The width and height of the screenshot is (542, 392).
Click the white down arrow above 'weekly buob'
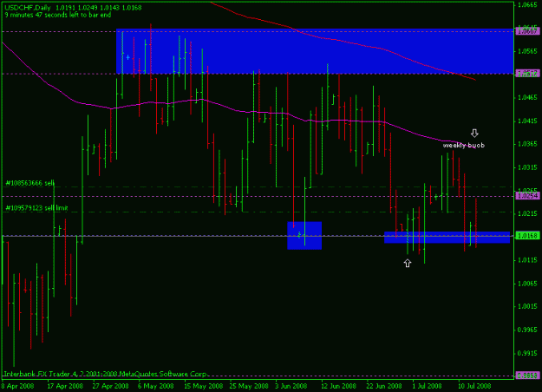click(474, 133)
